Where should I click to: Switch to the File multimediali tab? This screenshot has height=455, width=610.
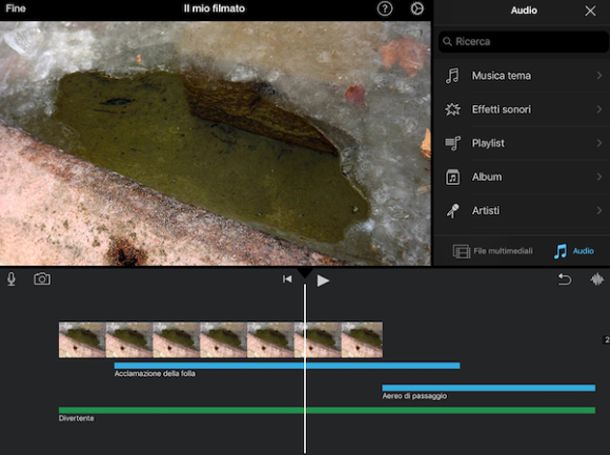493,251
